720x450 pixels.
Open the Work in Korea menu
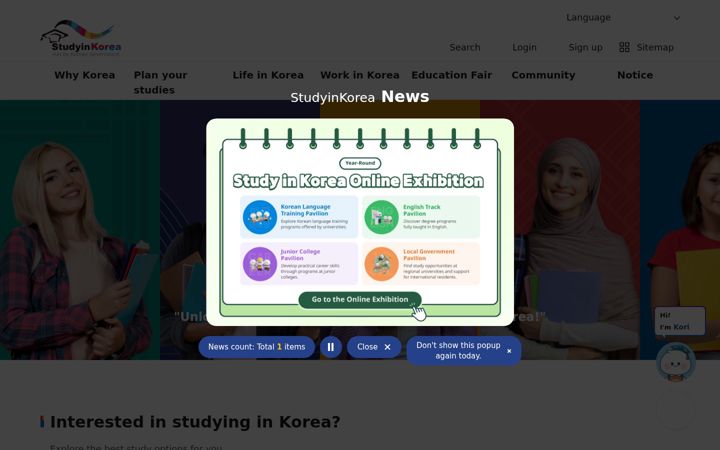pyautogui.click(x=360, y=75)
